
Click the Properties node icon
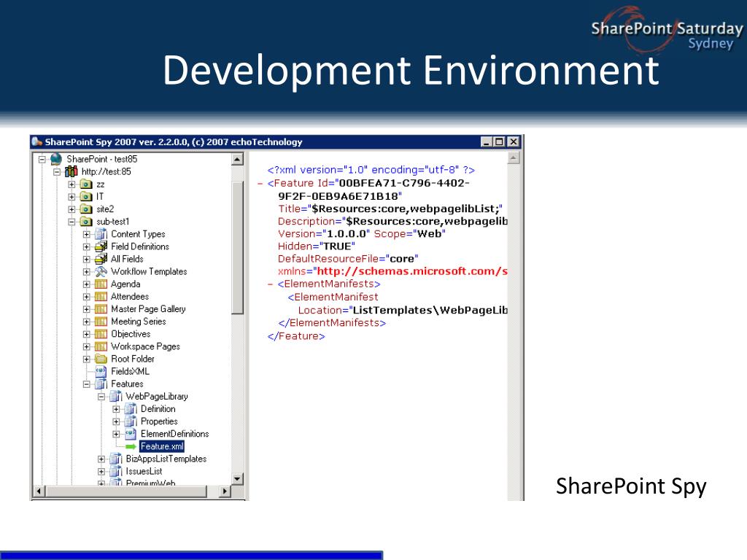tap(131, 421)
